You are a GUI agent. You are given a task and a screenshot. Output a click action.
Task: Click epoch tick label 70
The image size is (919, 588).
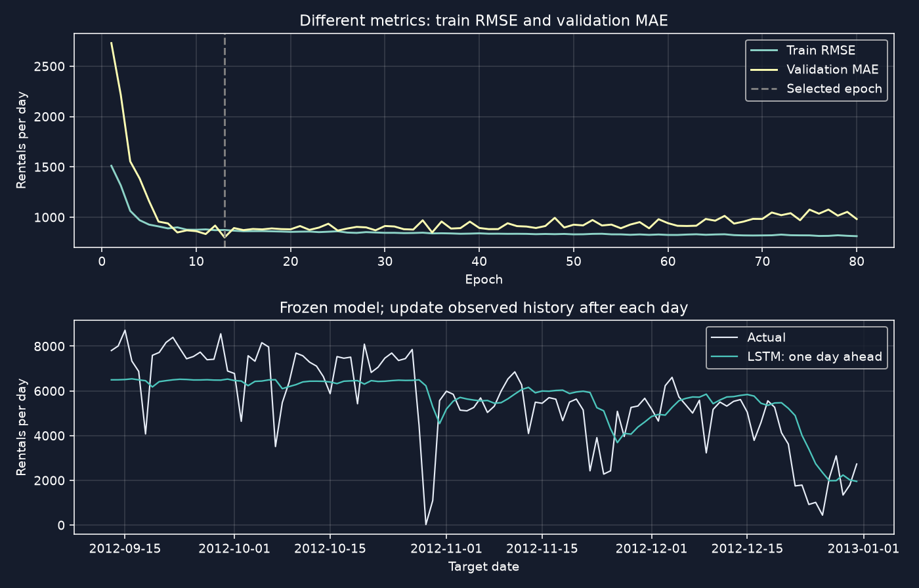coord(762,261)
